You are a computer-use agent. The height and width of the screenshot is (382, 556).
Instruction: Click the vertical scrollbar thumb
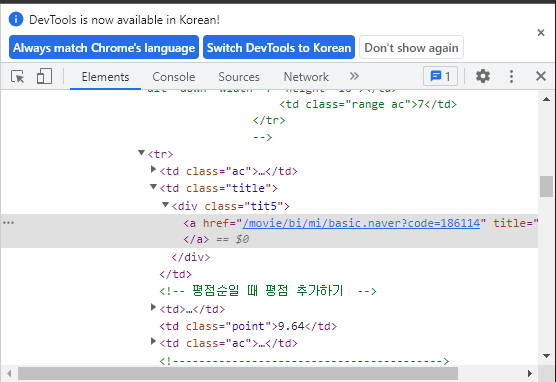point(546,186)
